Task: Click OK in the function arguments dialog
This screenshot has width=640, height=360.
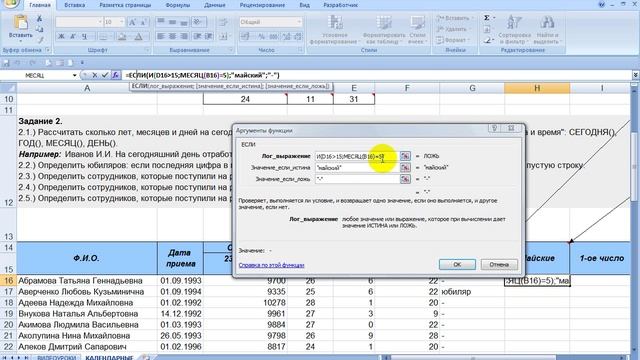Action: click(x=457, y=264)
